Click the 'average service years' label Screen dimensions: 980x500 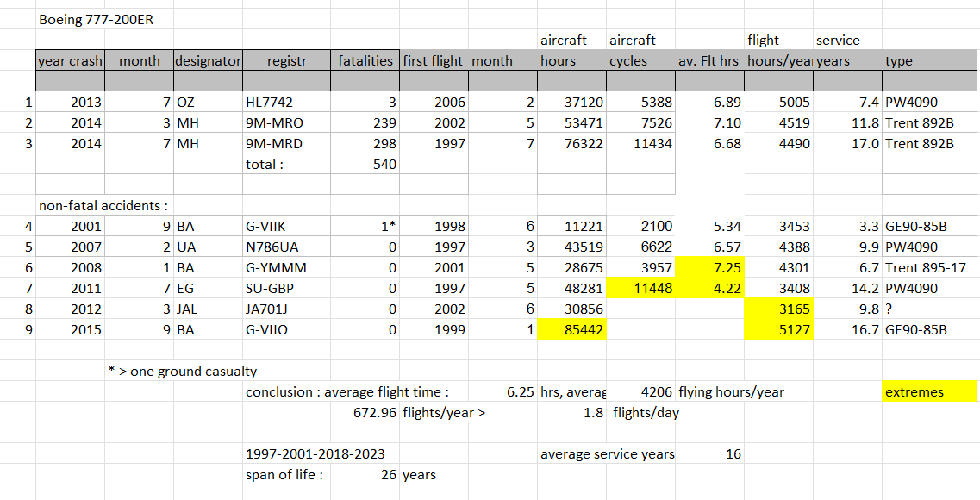pyautogui.click(x=607, y=453)
